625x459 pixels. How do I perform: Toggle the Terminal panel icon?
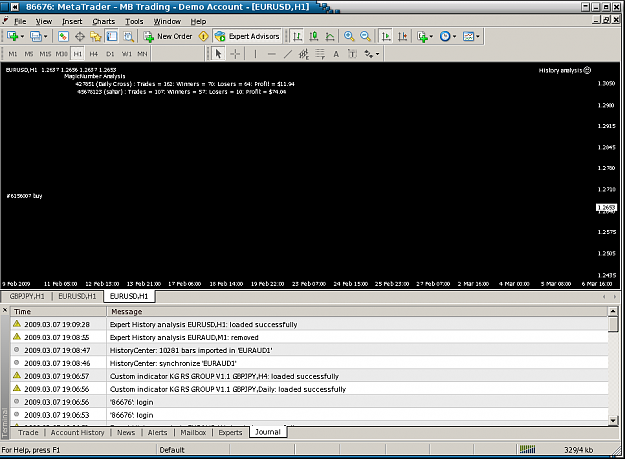coord(112,37)
